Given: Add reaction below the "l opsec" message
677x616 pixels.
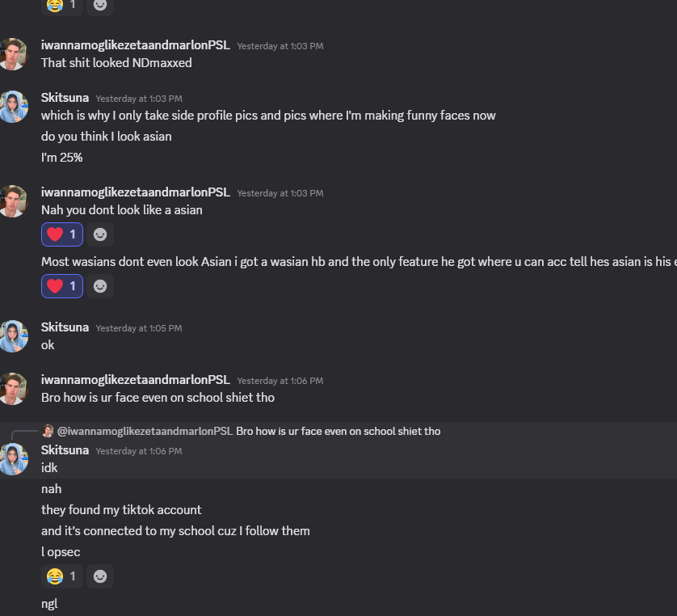Looking at the screenshot, I should click(100, 576).
